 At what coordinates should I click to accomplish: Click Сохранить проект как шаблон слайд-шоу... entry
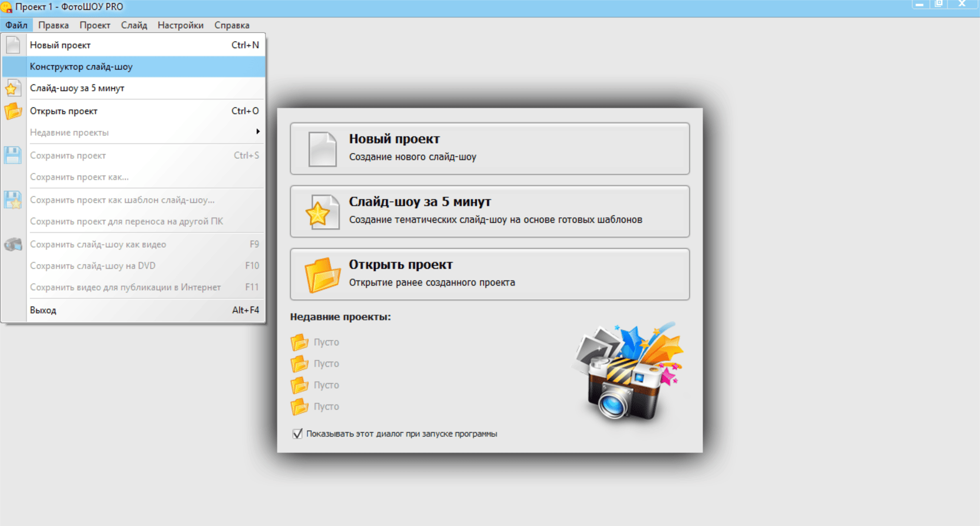click(134, 200)
